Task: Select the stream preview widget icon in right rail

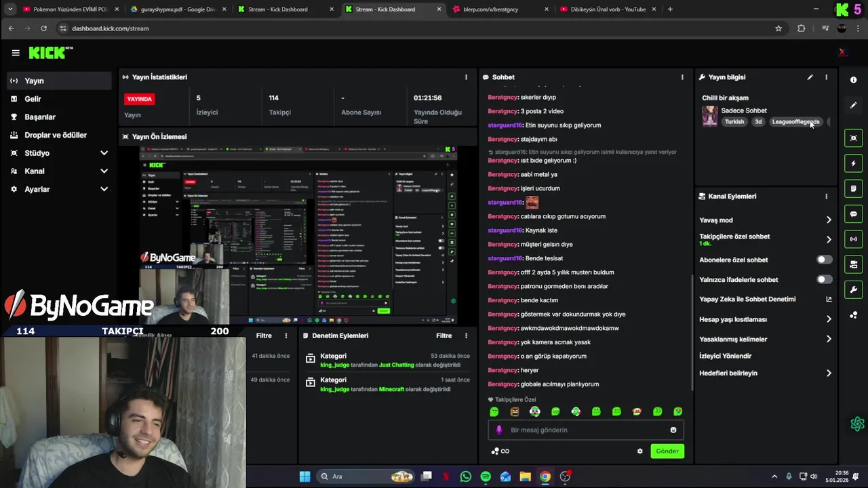Action: (853, 138)
